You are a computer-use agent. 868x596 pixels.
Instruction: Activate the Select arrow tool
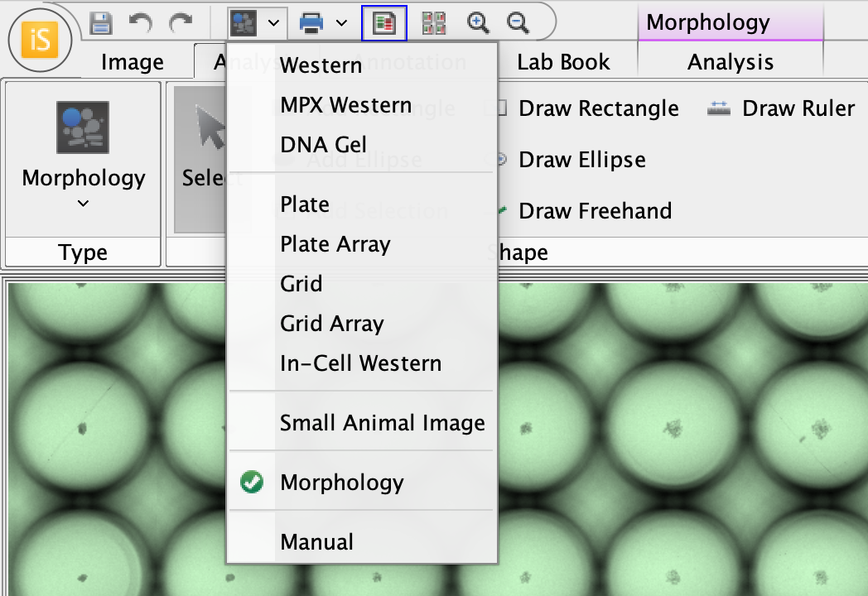200,158
